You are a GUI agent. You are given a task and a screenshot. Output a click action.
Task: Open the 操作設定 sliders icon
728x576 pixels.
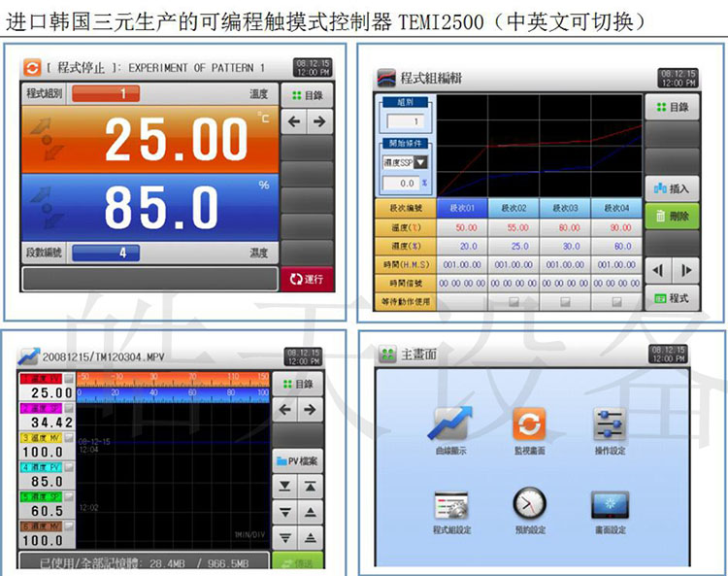[610, 424]
